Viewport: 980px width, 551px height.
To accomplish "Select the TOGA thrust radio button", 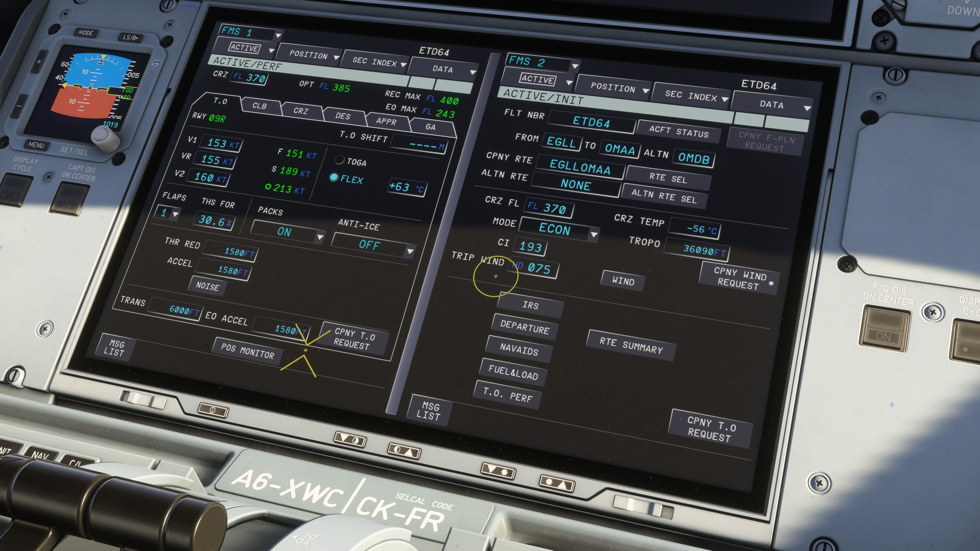I will click(x=339, y=160).
